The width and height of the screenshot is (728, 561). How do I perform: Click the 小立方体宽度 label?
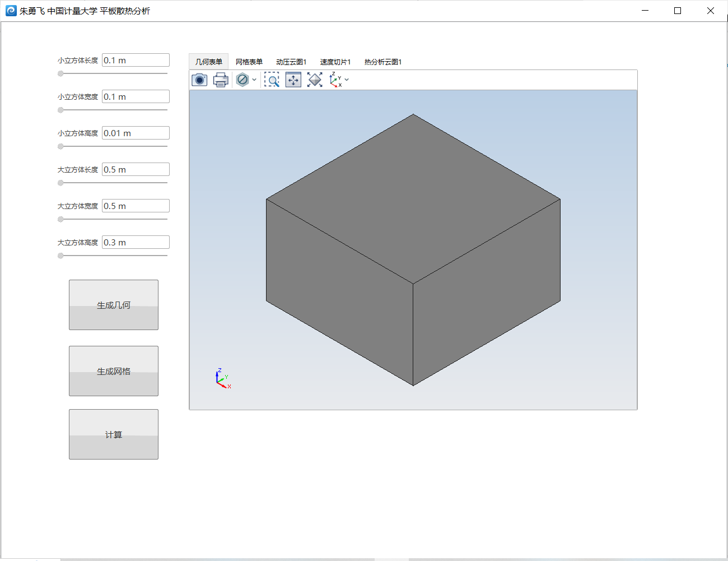(x=78, y=97)
